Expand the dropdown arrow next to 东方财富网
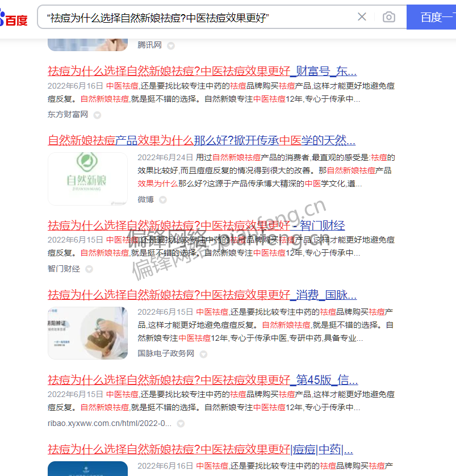Screen dimensions: 456x476 (97, 115)
